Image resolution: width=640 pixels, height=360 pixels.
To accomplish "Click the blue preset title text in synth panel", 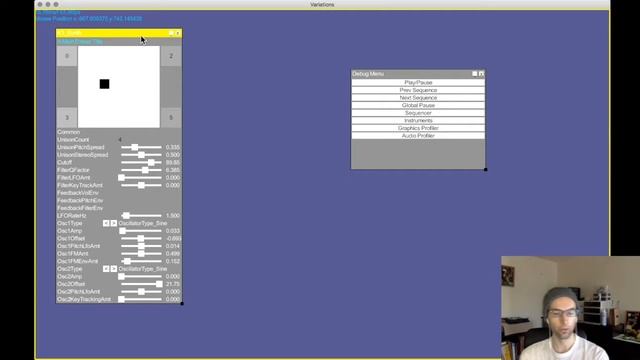I will (x=80, y=42).
